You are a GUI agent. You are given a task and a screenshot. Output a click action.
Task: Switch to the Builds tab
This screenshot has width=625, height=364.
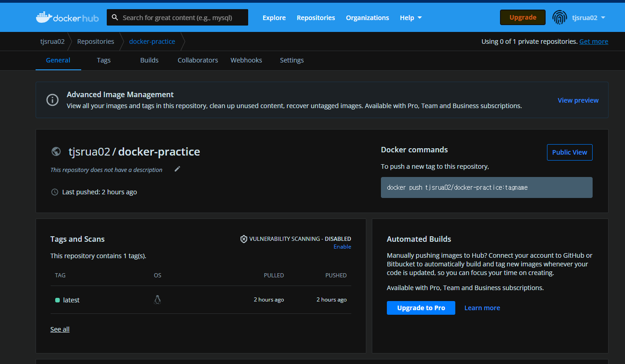[x=149, y=60]
